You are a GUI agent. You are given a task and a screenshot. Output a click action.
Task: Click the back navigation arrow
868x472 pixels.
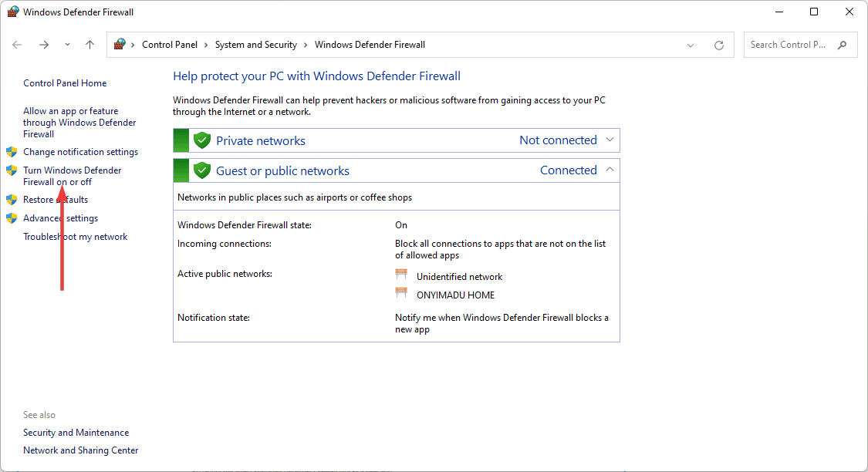pyautogui.click(x=17, y=45)
